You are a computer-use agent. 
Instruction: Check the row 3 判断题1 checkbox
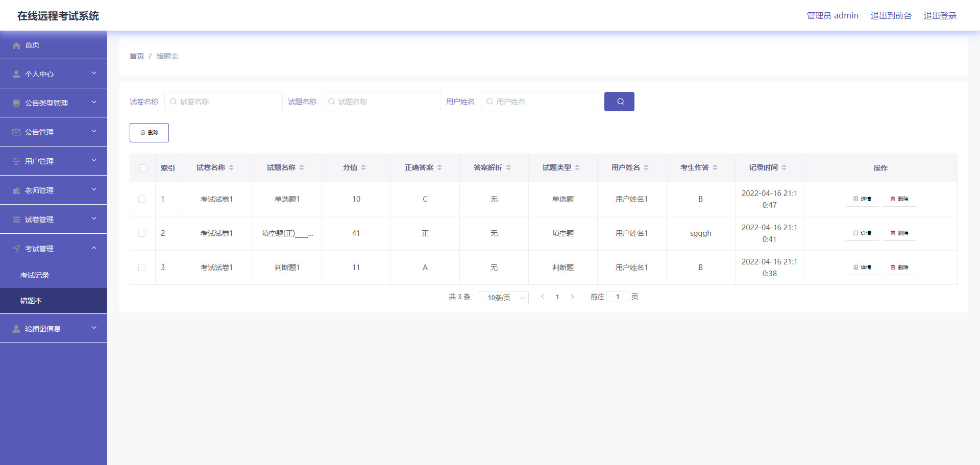pyautogui.click(x=142, y=267)
